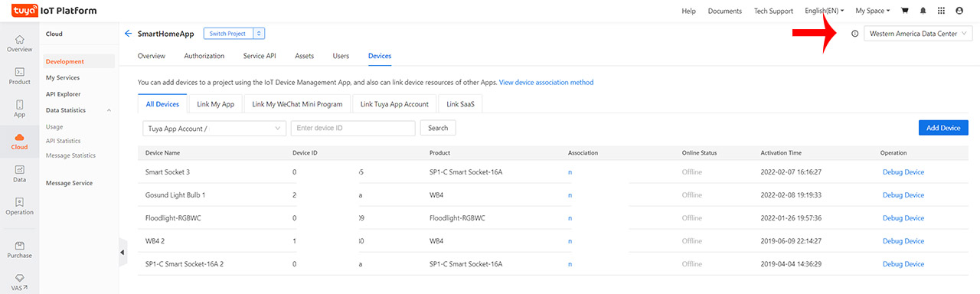Open the App sidebar section

[x=19, y=108]
